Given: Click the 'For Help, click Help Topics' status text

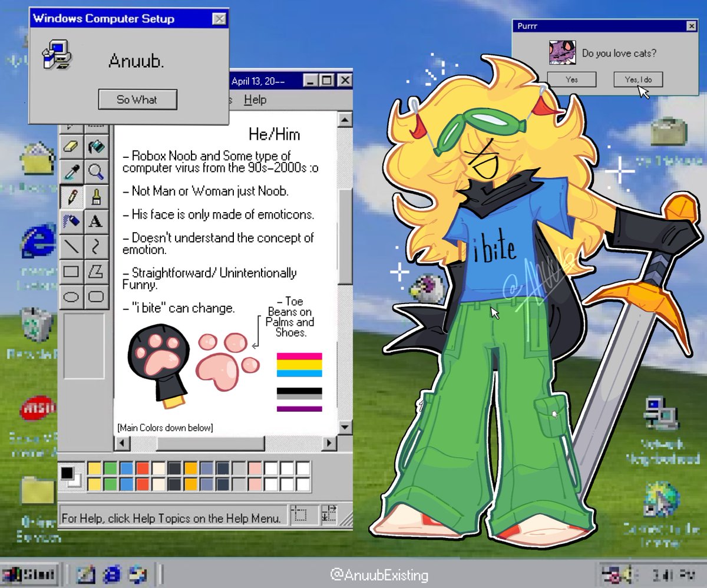Looking at the screenshot, I should (171, 518).
